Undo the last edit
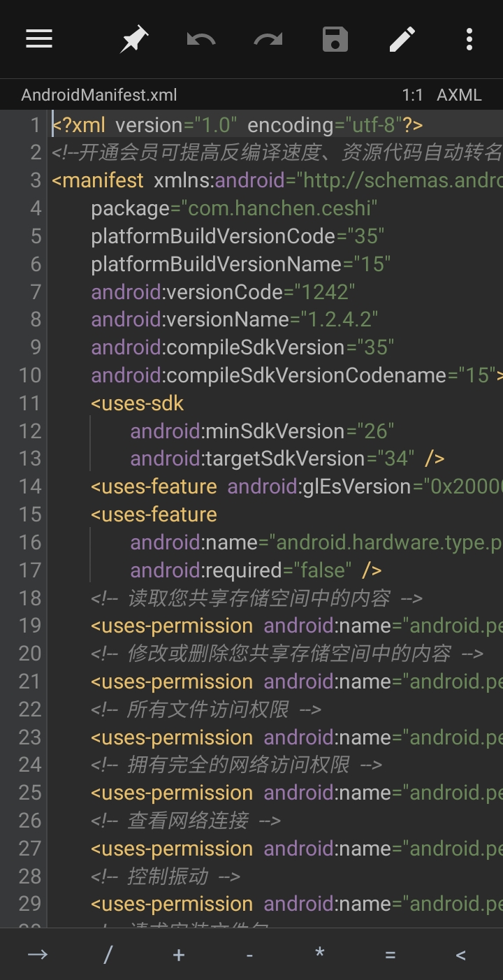This screenshot has height=980, width=503. click(x=201, y=39)
